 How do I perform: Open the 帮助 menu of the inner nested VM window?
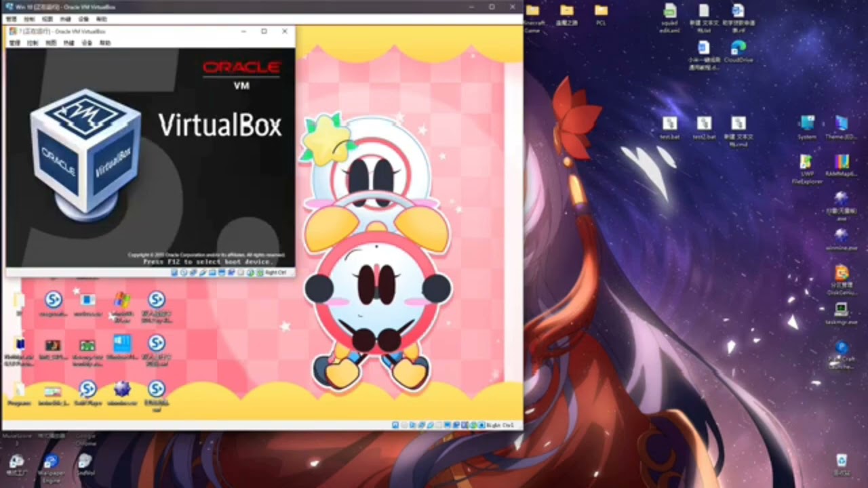coord(105,43)
